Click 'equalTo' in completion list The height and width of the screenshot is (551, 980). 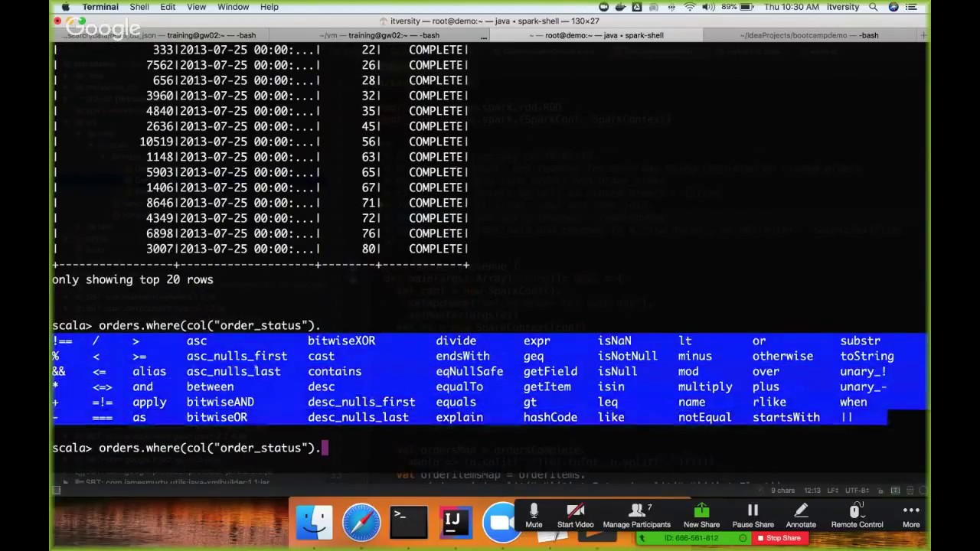point(459,386)
